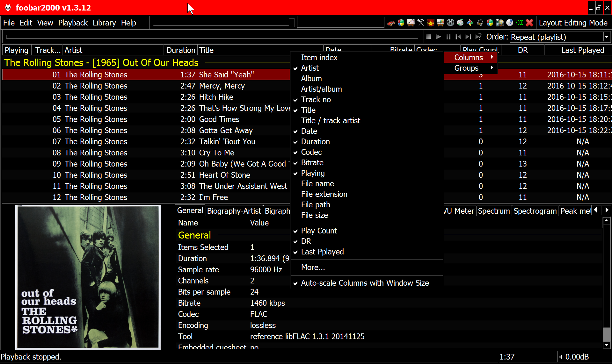Open the playback Order dropdown
Screen dimensions: 612x364
607,37
